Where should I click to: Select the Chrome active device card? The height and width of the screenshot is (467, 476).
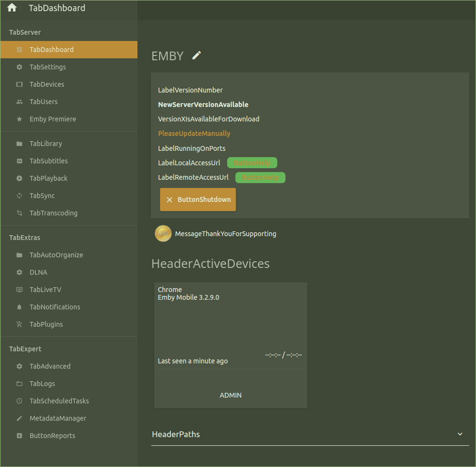click(231, 345)
